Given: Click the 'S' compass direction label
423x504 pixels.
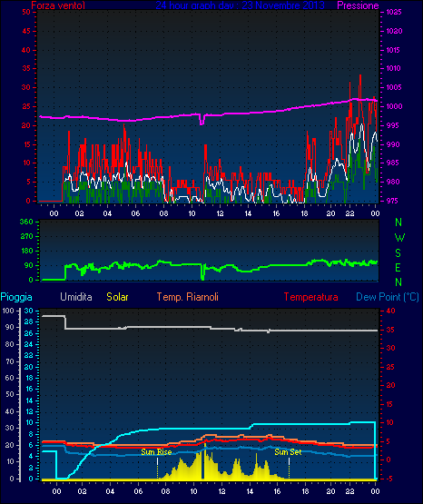Looking at the screenshot, I should [398, 253].
